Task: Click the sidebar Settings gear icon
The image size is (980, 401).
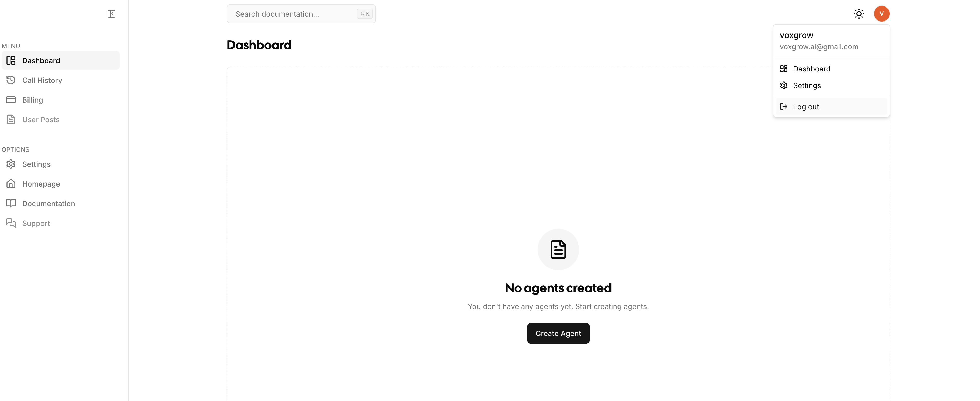Action: tap(11, 164)
